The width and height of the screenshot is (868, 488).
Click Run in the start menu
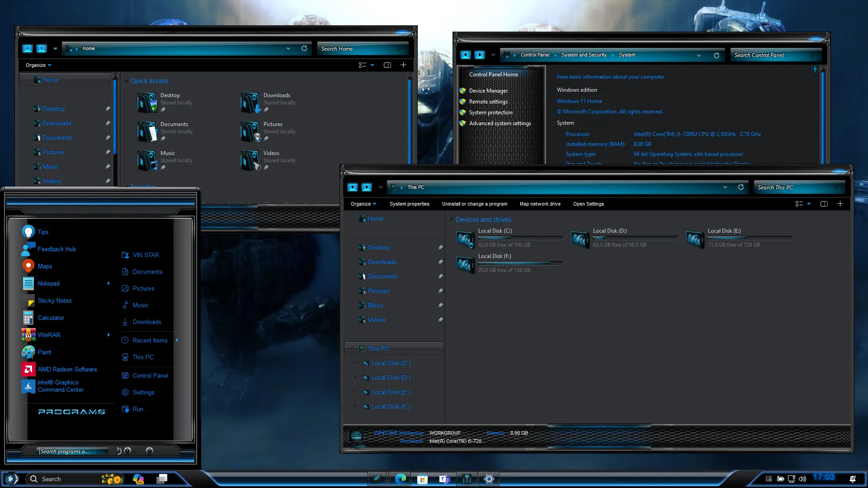click(140, 409)
